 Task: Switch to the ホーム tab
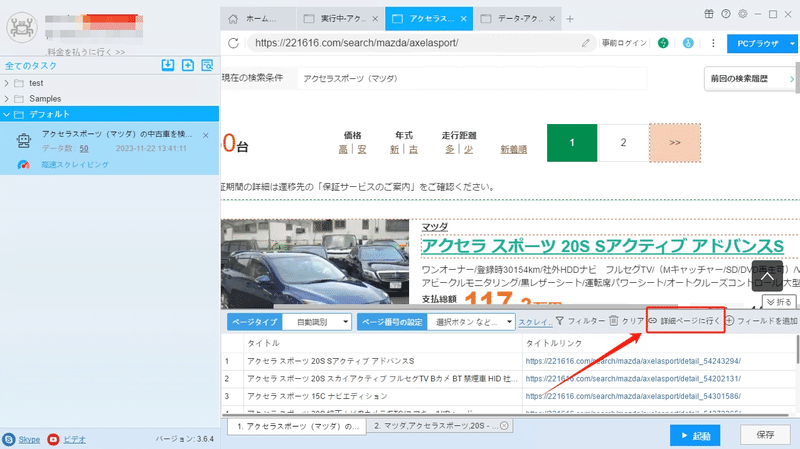pos(258,19)
